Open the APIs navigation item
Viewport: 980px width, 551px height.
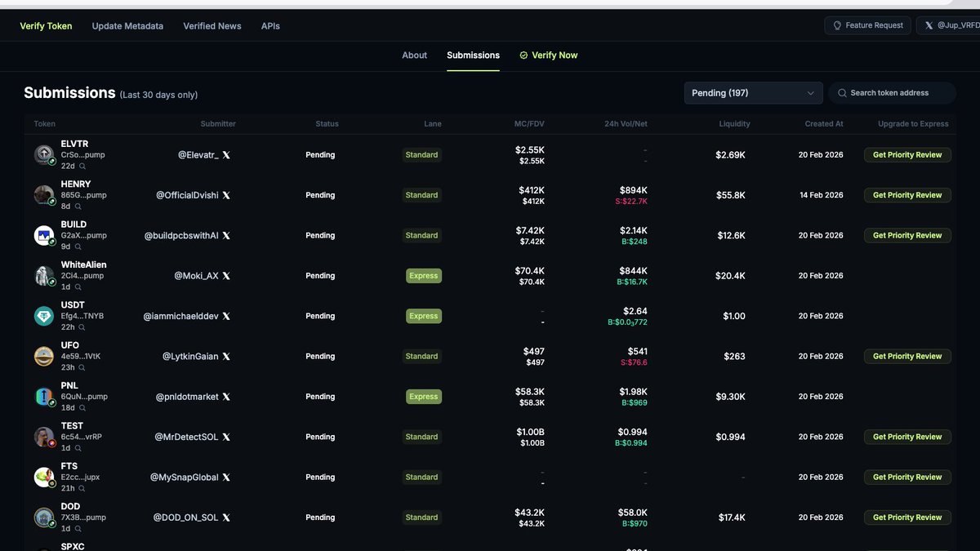[x=270, y=26]
